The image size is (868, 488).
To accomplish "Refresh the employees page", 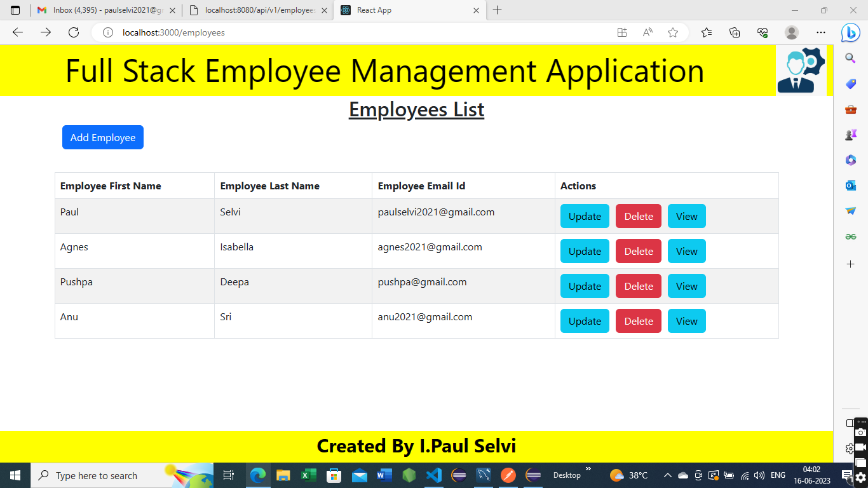I will coord(74,32).
